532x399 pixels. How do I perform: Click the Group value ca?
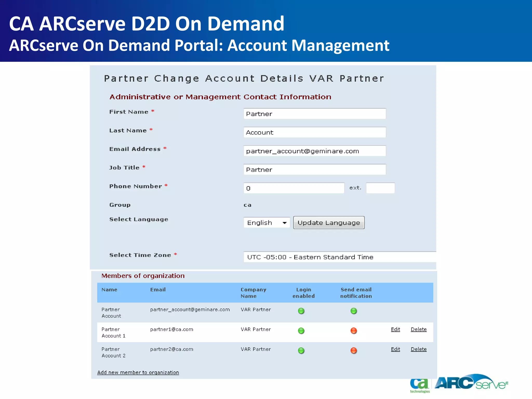tap(247, 205)
